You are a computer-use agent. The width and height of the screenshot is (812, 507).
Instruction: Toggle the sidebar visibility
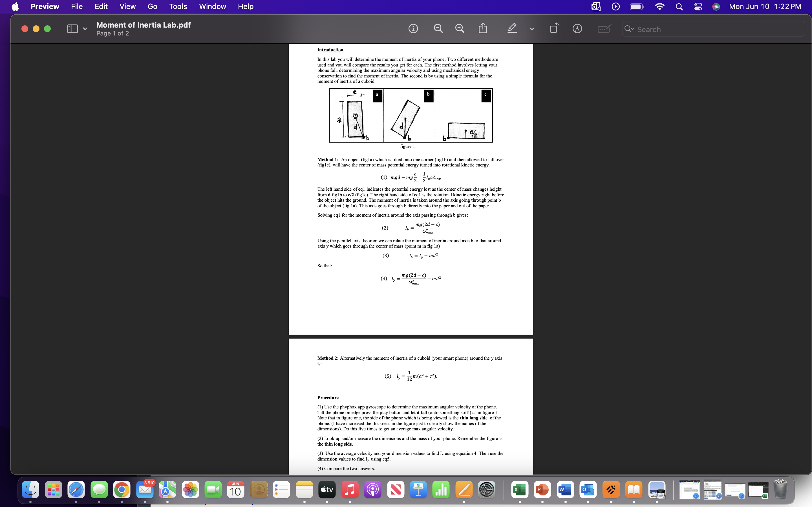[x=72, y=28]
